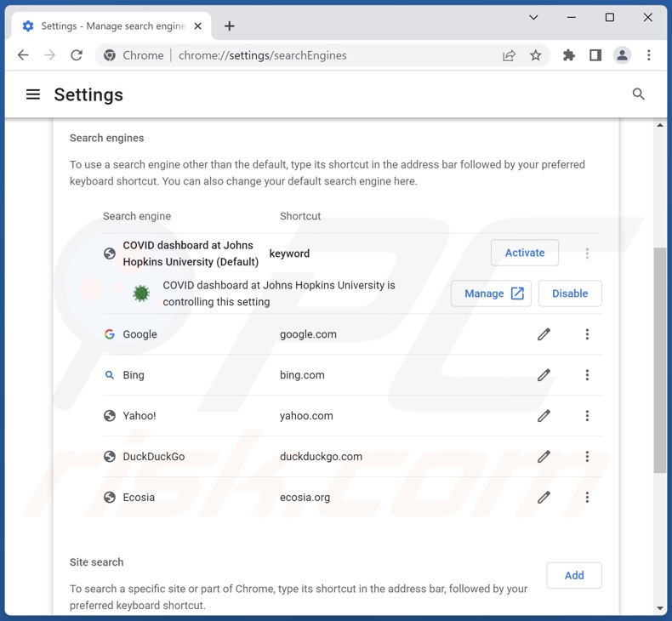Toggle the side panel icon

pyautogui.click(x=595, y=55)
